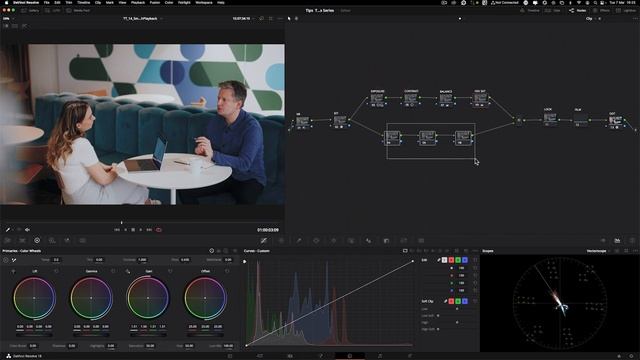640x360 pixels.
Task: Select the EXPOSURE node
Action: pyautogui.click(x=378, y=99)
